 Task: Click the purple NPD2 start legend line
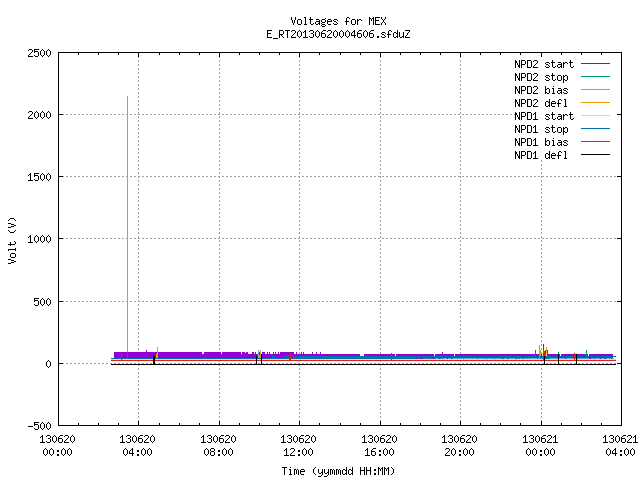[595, 64]
